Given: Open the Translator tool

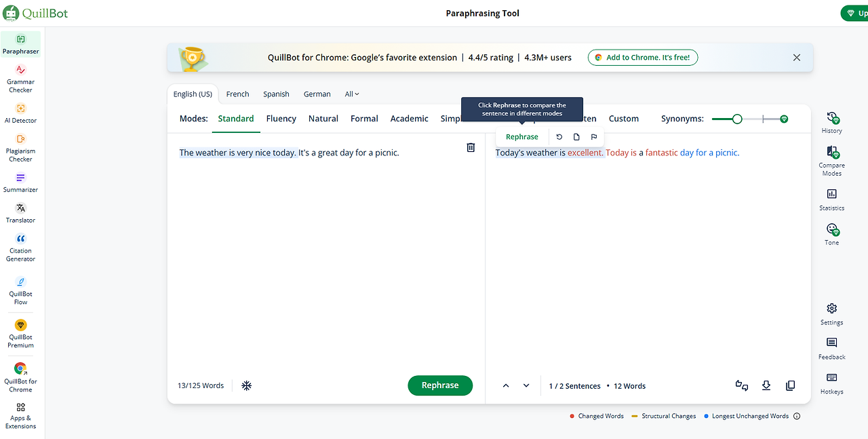Looking at the screenshot, I should pos(20,213).
